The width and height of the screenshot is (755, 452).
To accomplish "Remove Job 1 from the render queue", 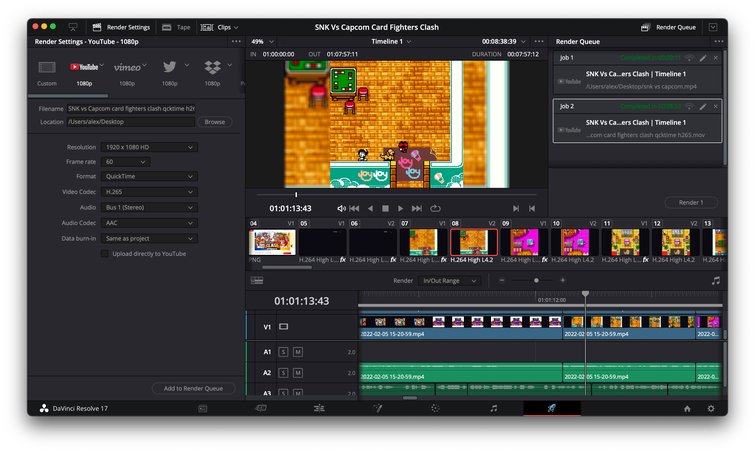I will 716,58.
